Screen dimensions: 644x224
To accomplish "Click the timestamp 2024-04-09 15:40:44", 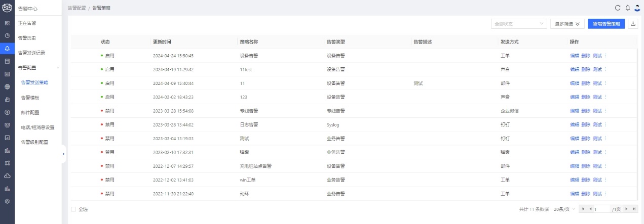I will [x=173, y=83].
